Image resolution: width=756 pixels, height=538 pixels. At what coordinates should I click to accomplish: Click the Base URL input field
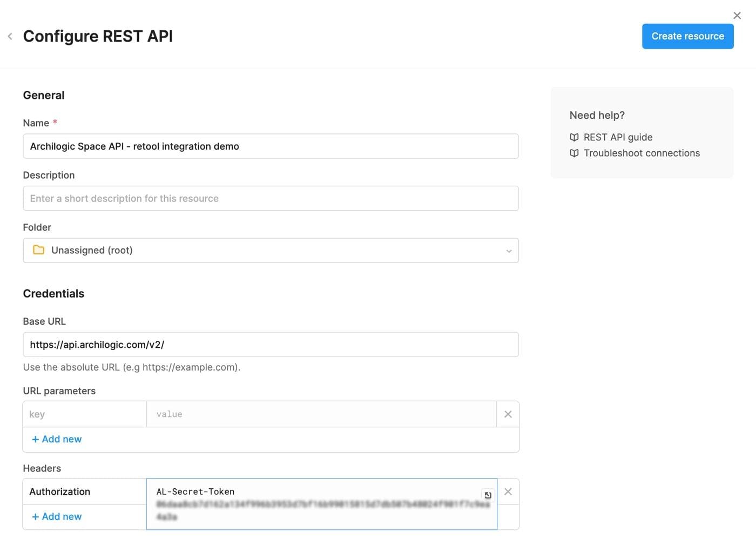tap(270, 345)
